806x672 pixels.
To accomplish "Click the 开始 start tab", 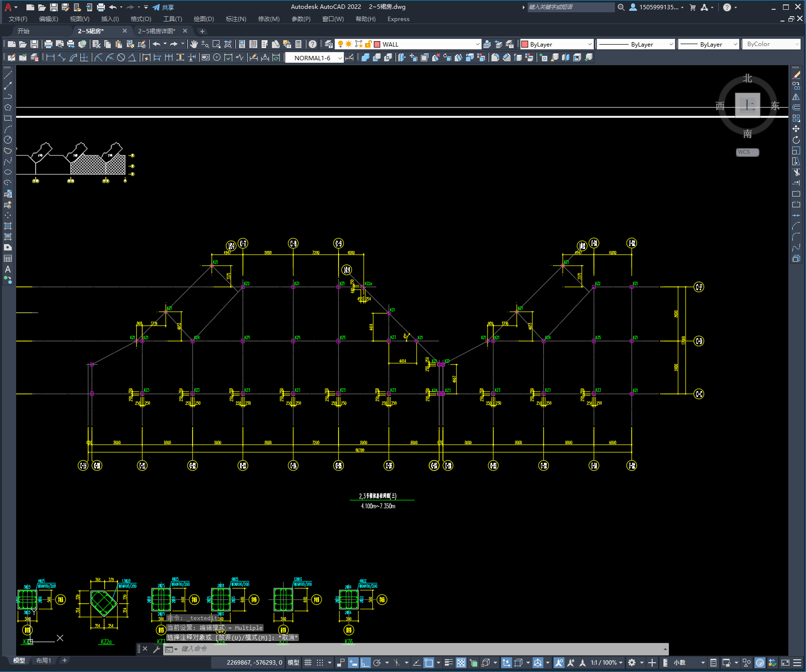I will pyautogui.click(x=24, y=31).
